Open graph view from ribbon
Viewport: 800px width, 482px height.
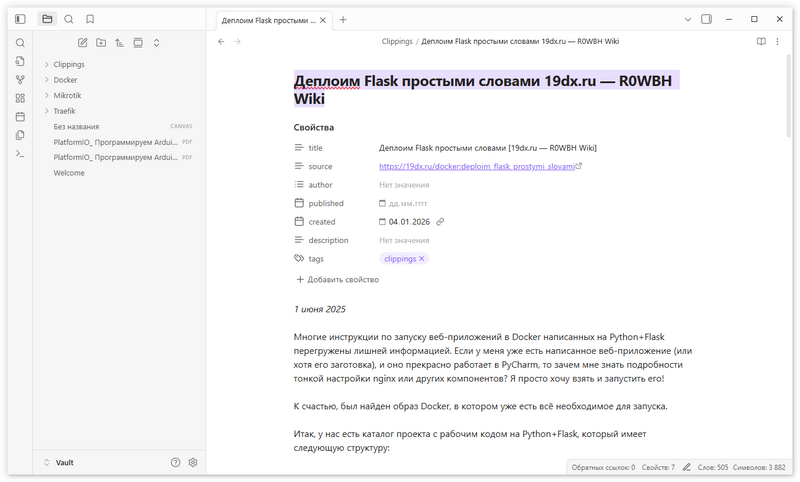[x=20, y=80]
